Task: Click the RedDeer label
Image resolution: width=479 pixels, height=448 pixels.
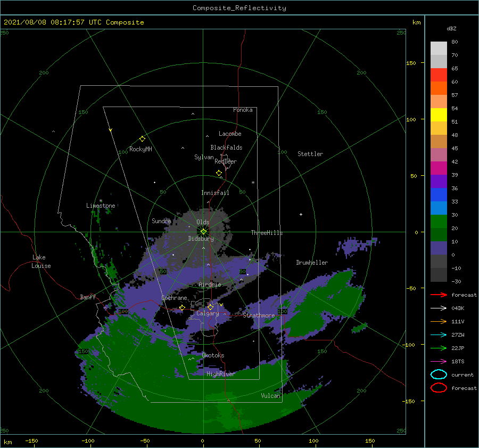Action: (x=226, y=161)
